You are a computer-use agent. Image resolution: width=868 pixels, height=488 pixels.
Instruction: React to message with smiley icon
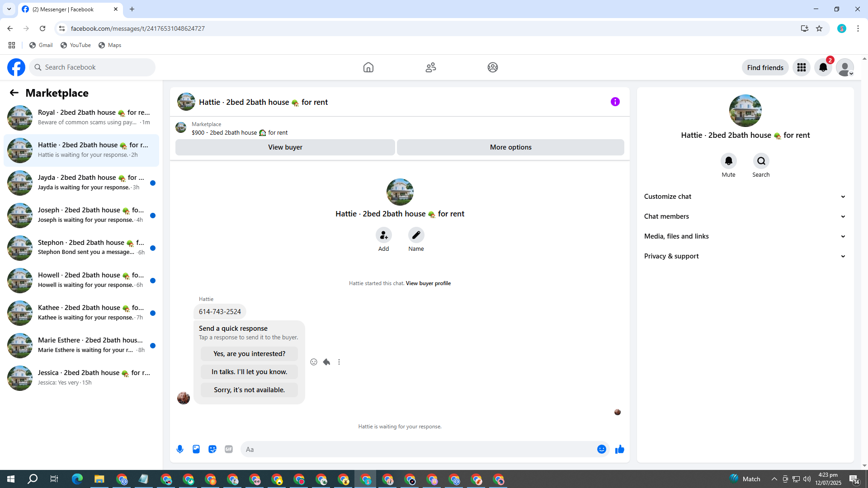click(314, 362)
